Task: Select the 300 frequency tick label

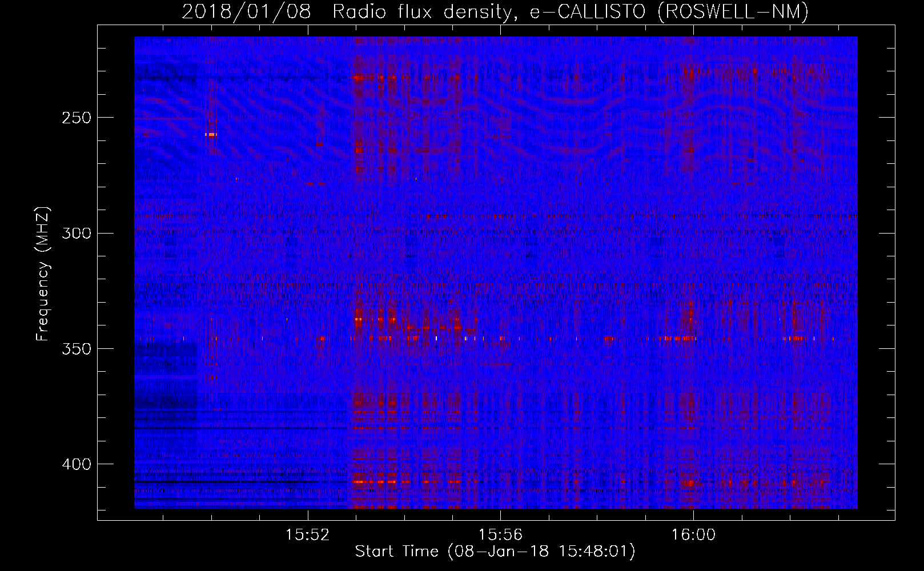Action: (x=77, y=233)
